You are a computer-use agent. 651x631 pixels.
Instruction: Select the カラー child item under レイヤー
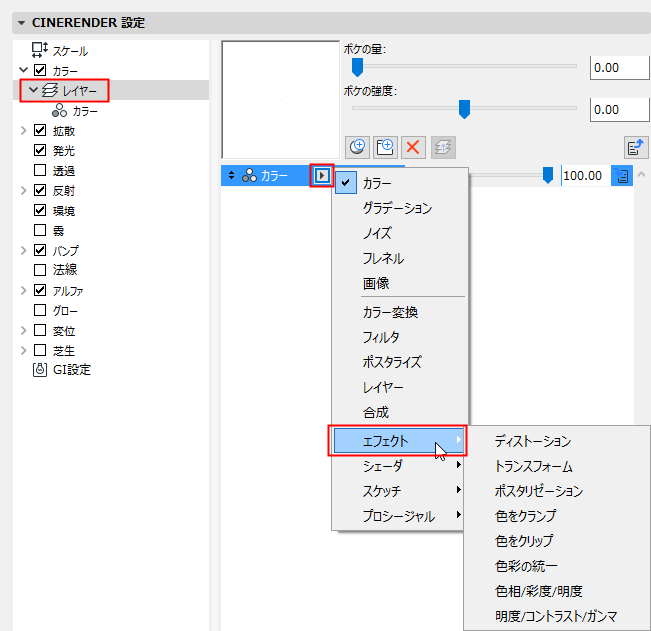tap(85, 111)
